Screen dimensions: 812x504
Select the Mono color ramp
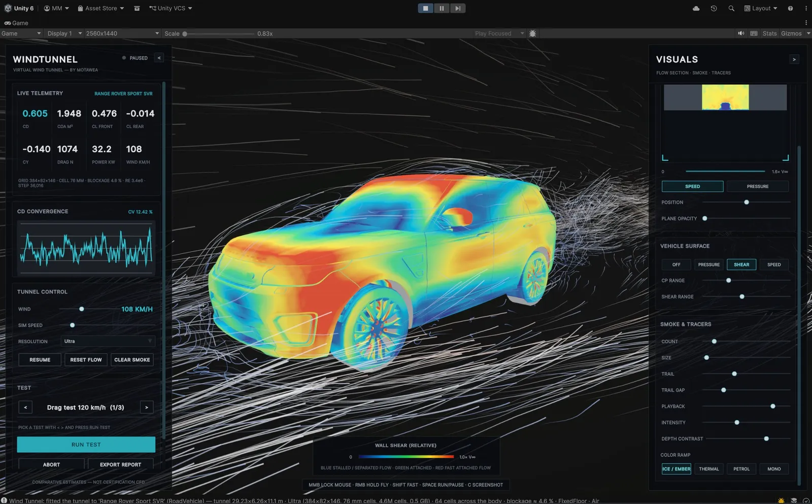coord(774,469)
